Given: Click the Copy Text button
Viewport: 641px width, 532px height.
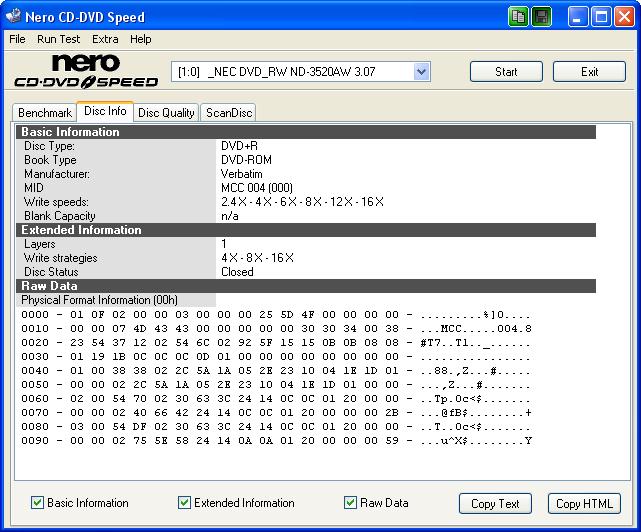Looking at the screenshot, I should point(495,503).
